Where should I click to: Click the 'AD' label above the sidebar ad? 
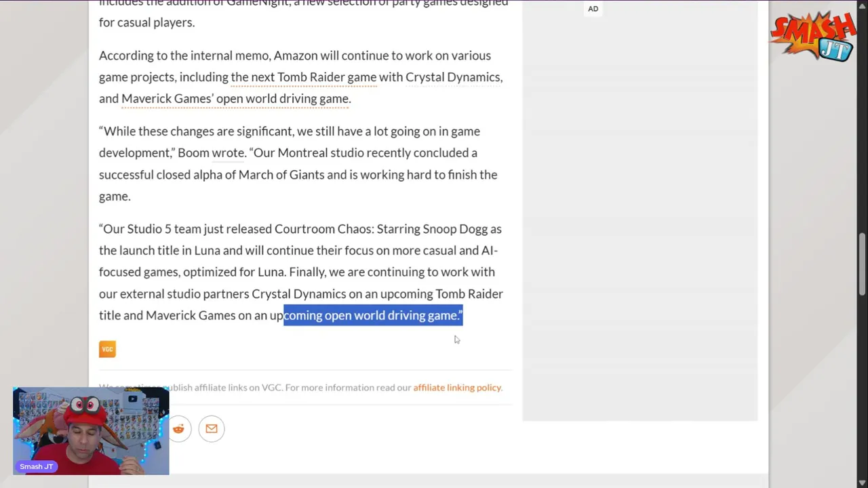click(593, 9)
